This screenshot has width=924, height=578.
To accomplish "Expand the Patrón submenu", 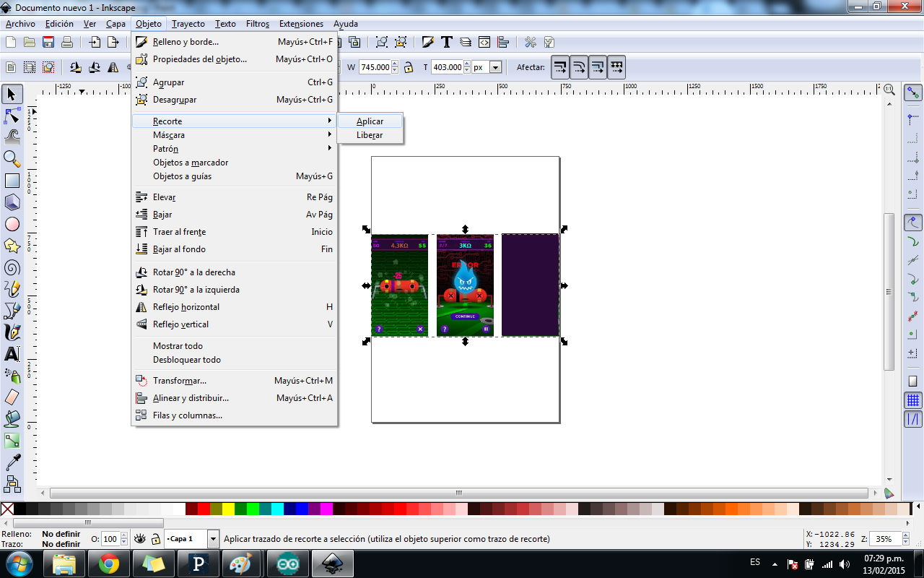I will tap(235, 149).
